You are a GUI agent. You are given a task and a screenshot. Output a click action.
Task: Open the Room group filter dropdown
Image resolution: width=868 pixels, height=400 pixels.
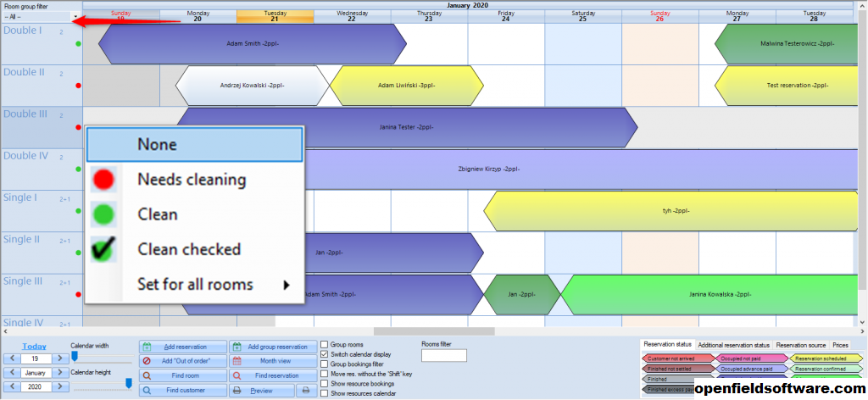76,16
